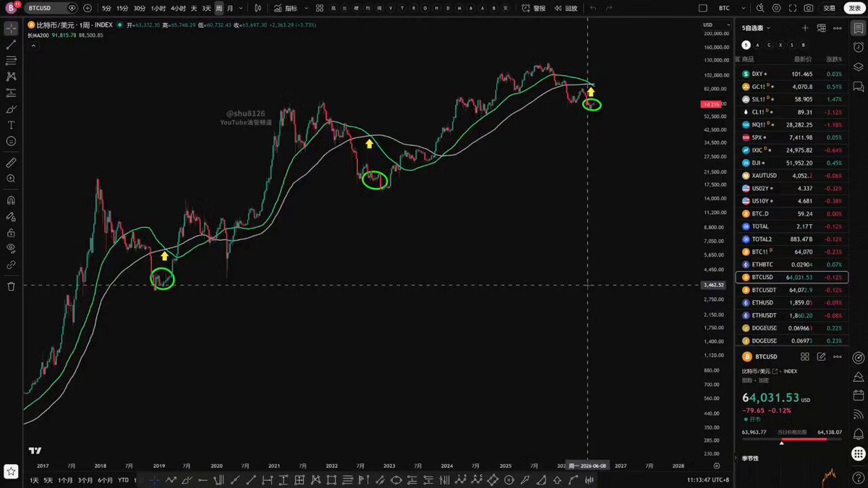The width and height of the screenshot is (868, 488).
Task: Select the crosshair cursor tool
Action: (x=11, y=28)
